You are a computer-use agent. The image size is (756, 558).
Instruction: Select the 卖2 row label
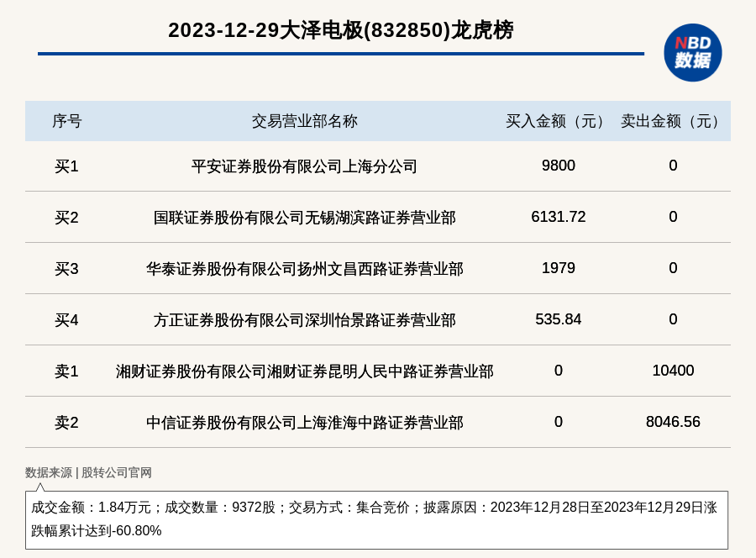tap(66, 423)
